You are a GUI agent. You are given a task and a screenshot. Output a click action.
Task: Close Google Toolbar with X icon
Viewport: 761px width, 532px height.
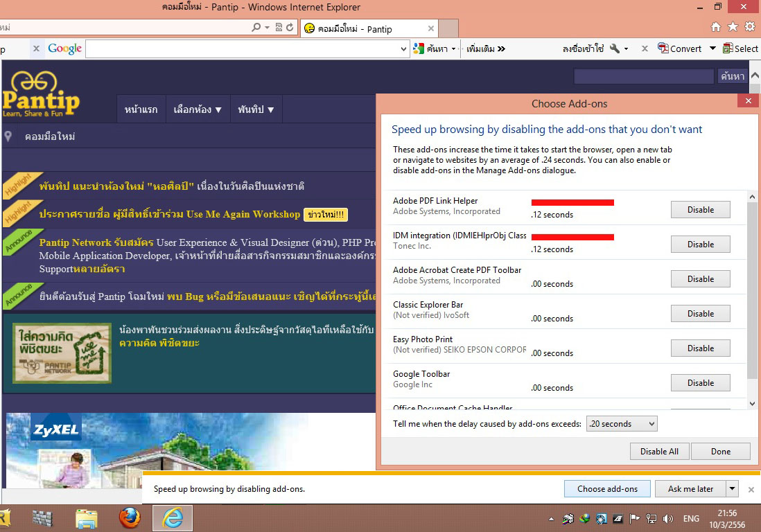(37, 48)
